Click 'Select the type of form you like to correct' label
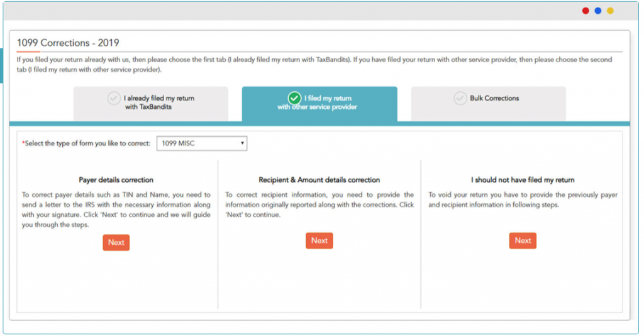Screen dimensions: 644x336 pyautogui.click(x=86, y=143)
